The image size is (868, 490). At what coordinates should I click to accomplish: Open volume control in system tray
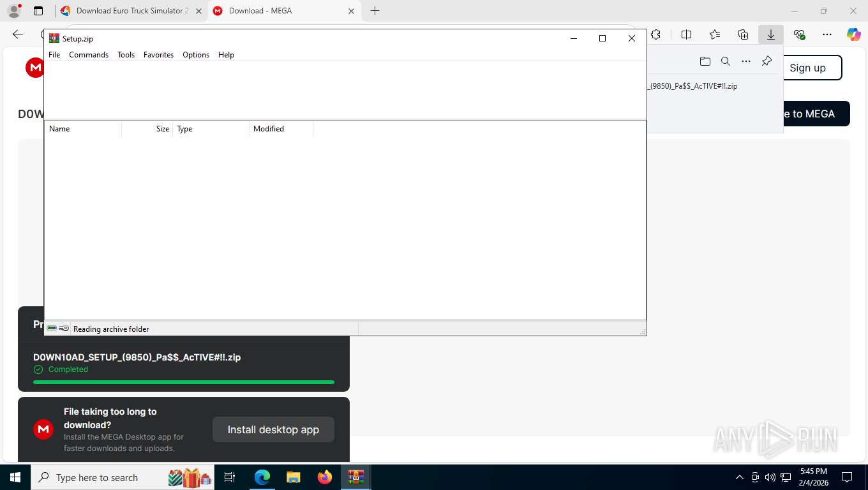click(x=770, y=477)
